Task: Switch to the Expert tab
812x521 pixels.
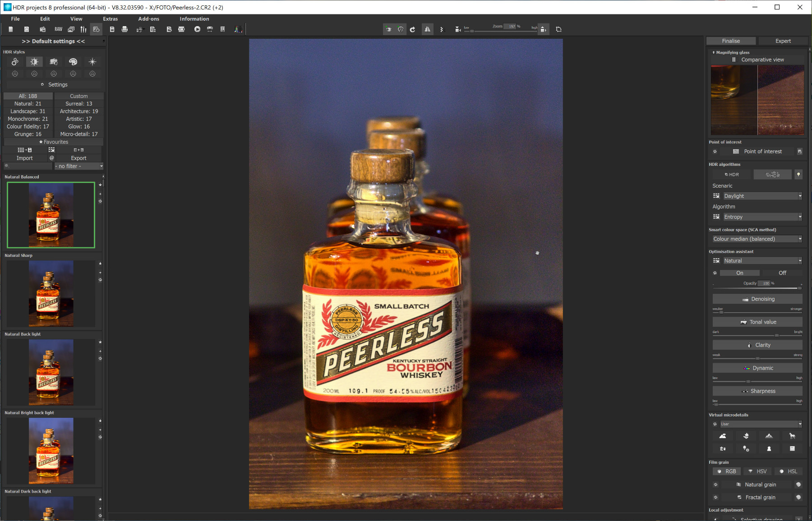Action: (783, 41)
